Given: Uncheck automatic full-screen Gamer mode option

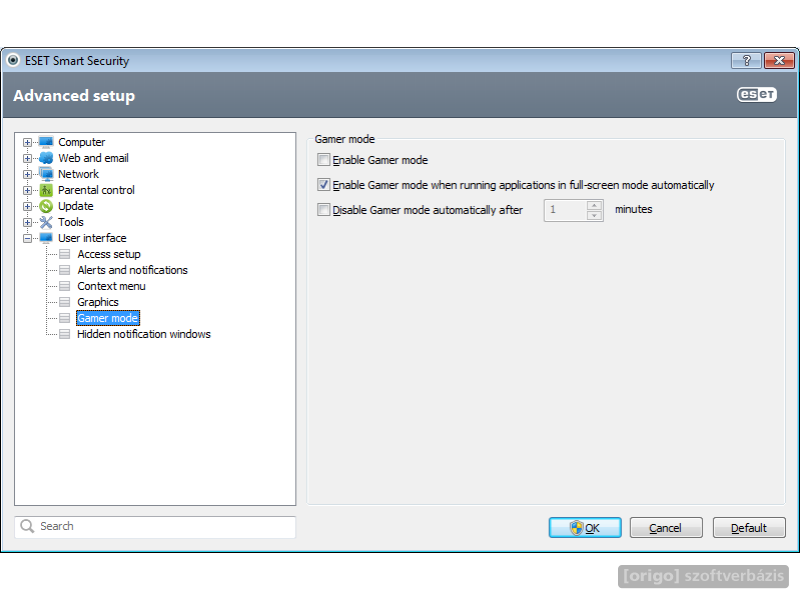Looking at the screenshot, I should [323, 185].
